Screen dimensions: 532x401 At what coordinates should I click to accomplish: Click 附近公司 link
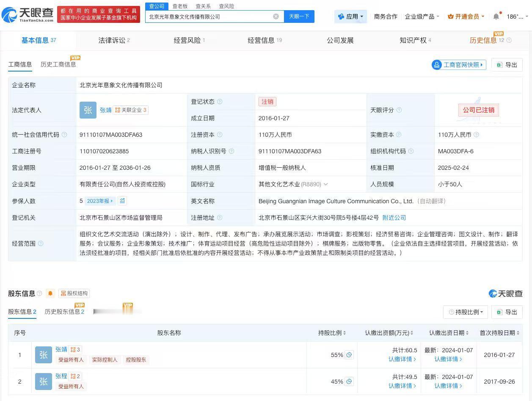394,218
